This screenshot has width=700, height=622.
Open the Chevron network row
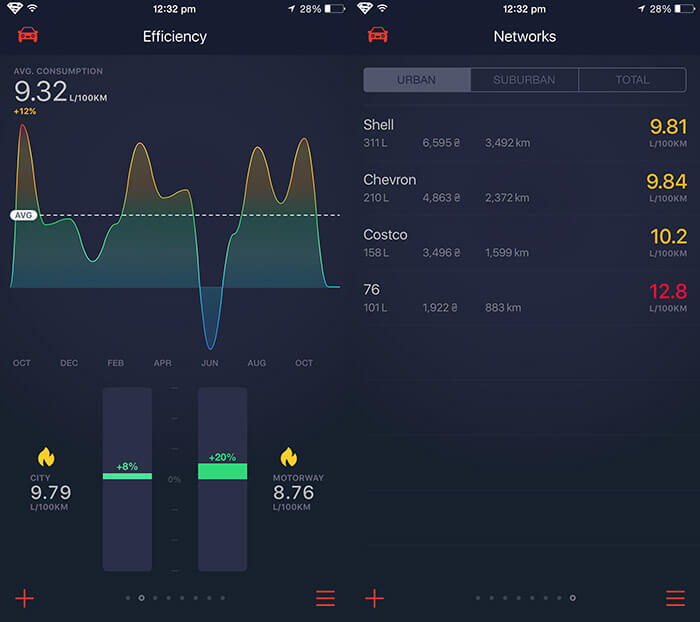pyautogui.click(x=525, y=188)
